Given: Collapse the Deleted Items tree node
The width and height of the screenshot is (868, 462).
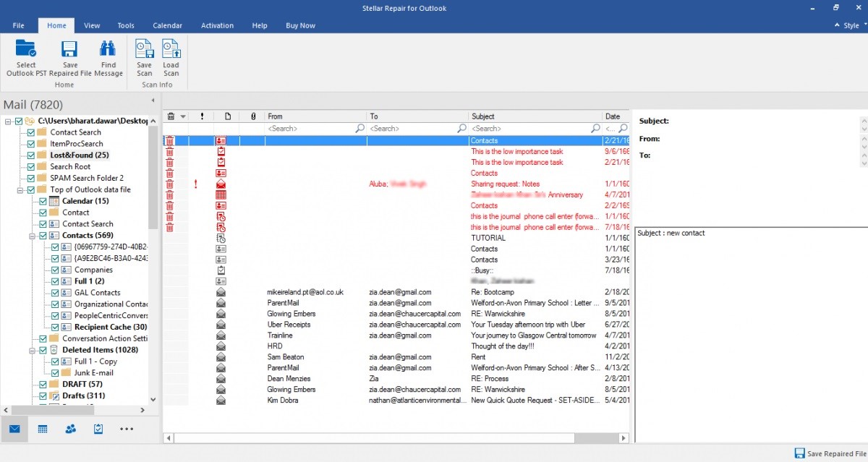Looking at the screenshot, I should click(33, 350).
